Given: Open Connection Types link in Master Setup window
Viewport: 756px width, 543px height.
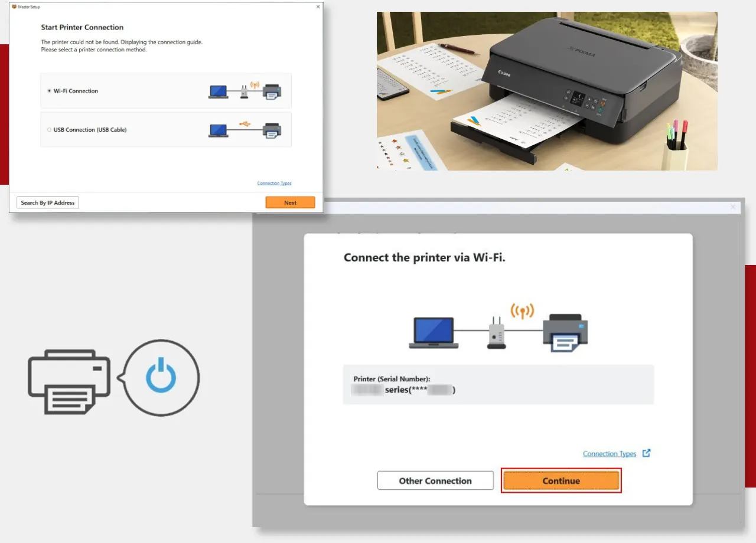Looking at the screenshot, I should (274, 183).
